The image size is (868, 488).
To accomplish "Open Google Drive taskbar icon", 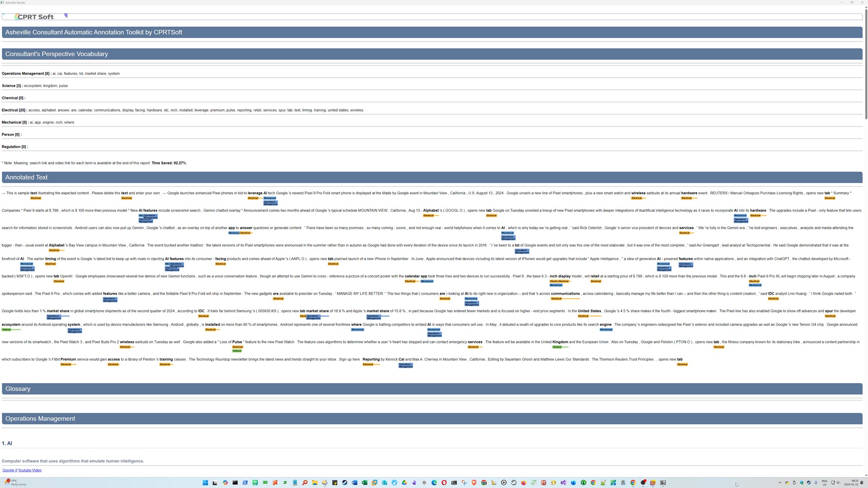I will click(404, 483).
